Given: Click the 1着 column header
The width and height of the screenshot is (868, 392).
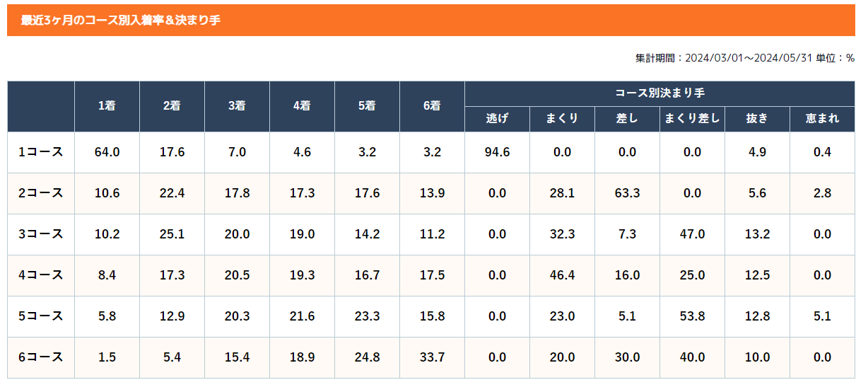Looking at the screenshot, I should click(107, 106).
